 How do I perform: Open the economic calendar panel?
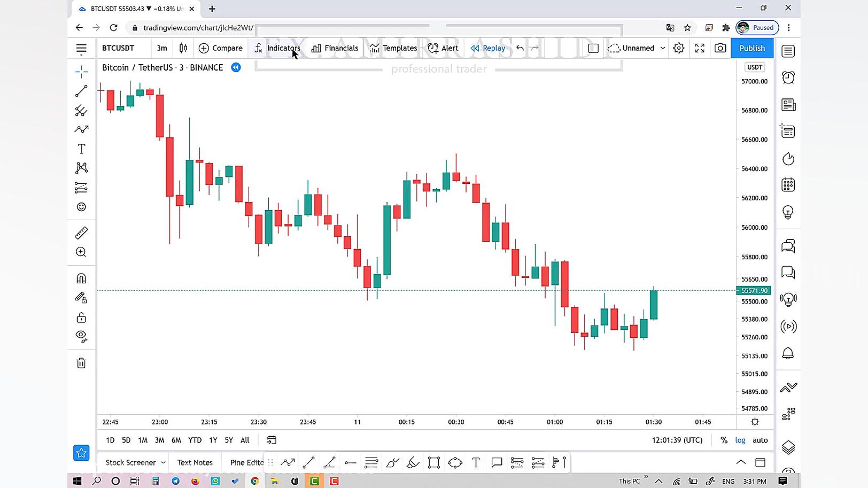click(x=788, y=185)
